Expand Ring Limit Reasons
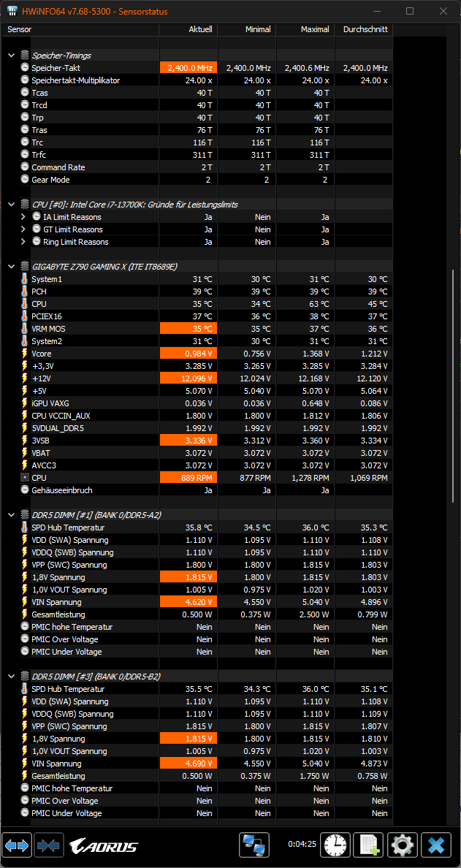 23,242
